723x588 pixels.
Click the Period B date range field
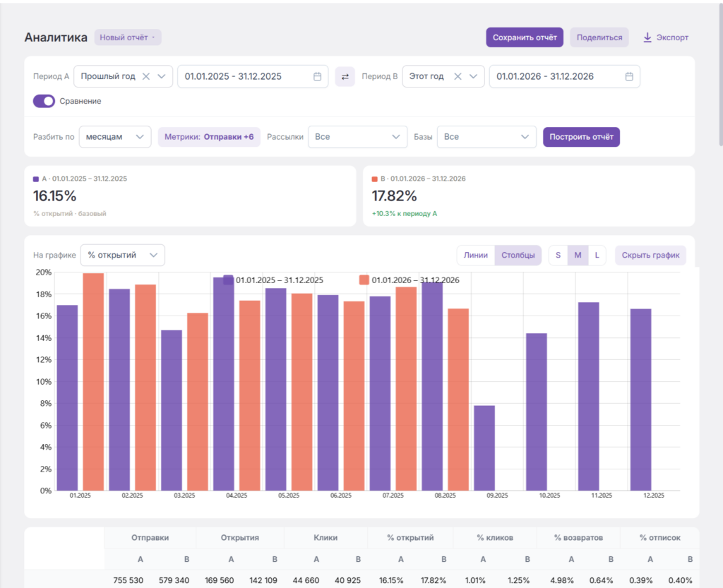point(564,76)
